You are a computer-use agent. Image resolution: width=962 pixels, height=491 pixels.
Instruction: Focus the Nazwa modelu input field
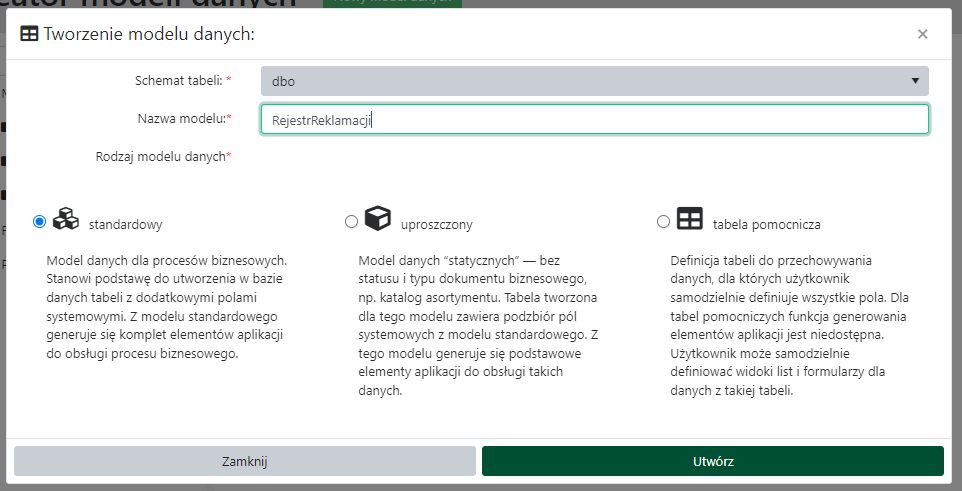coord(594,119)
